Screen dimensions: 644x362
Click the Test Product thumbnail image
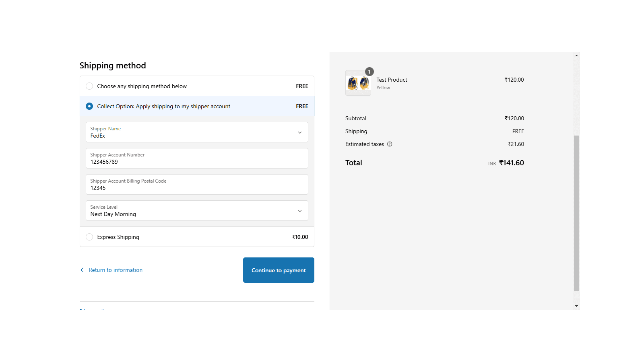(358, 83)
